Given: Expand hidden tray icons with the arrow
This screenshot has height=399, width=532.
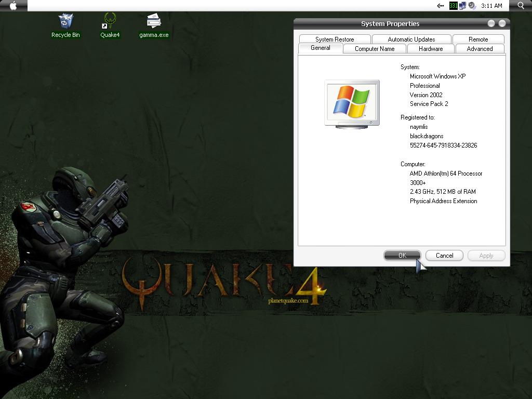Looking at the screenshot, I should click(441, 6).
